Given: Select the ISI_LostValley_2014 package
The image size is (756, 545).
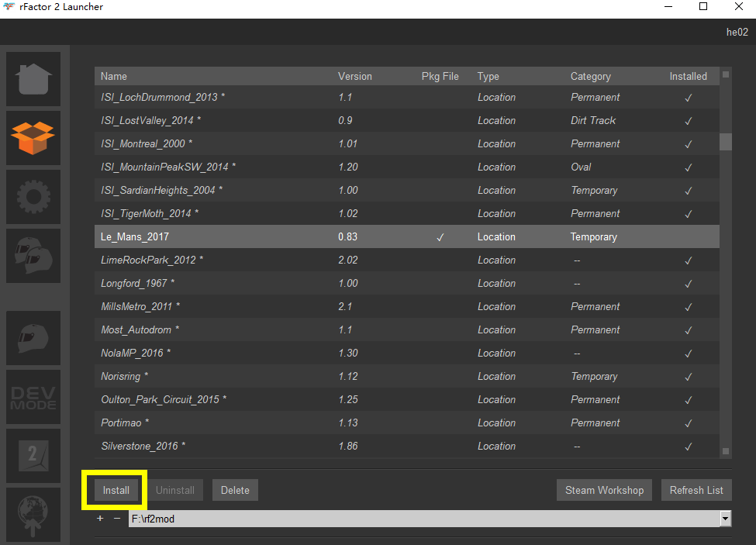Looking at the screenshot, I should (407, 120).
